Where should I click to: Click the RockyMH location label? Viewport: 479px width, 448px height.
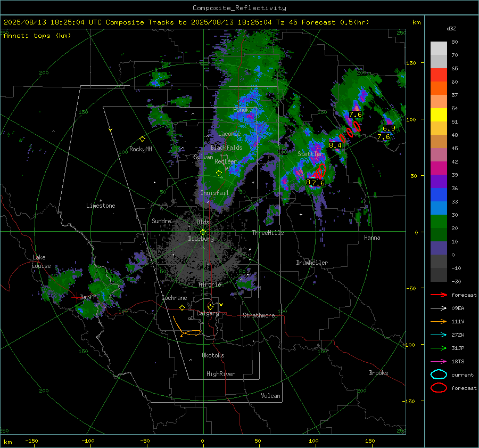tap(141, 149)
